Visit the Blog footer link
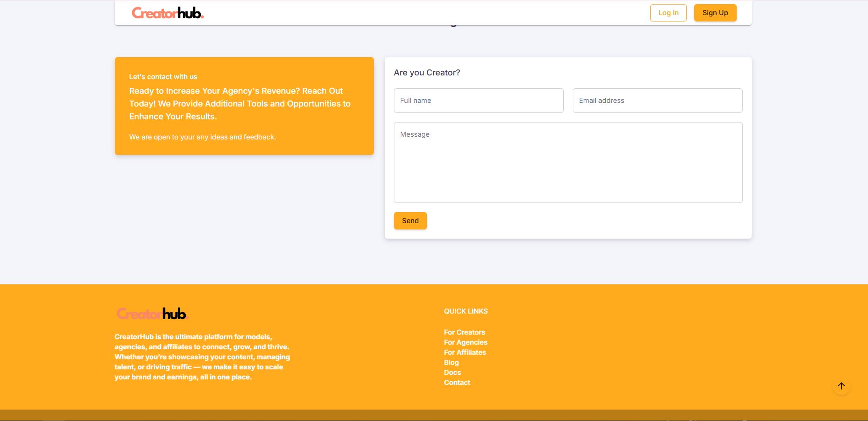Image resolution: width=868 pixels, height=421 pixels. [x=451, y=362]
